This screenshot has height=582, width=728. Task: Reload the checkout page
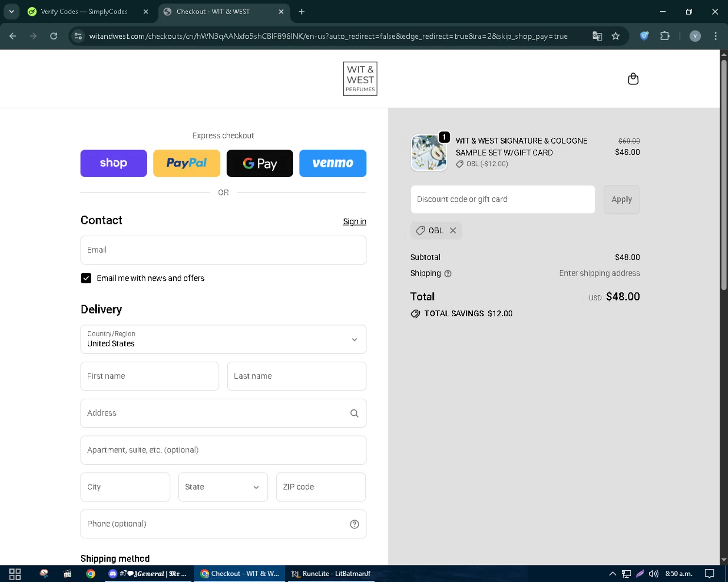point(54,36)
